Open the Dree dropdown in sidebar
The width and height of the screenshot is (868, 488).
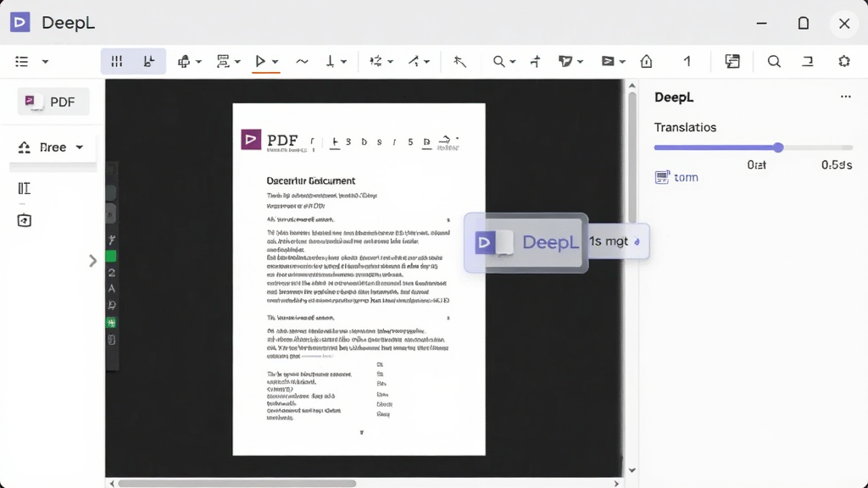52,147
